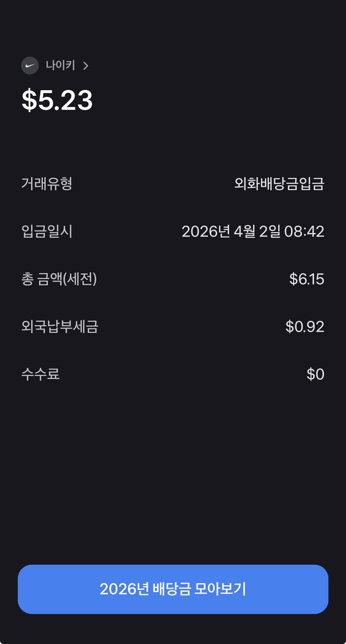Click the $0.92 foreign tax value
The image size is (346, 644).
click(x=305, y=327)
